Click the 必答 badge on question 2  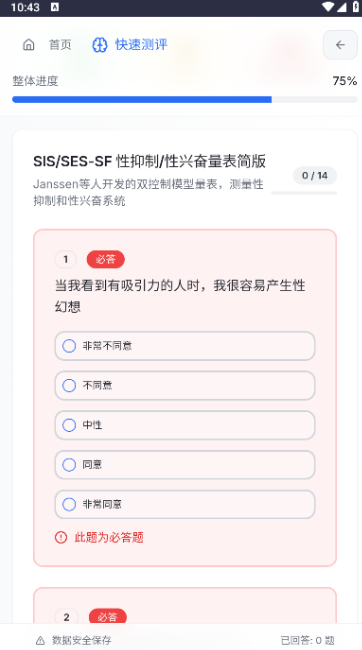click(x=108, y=617)
